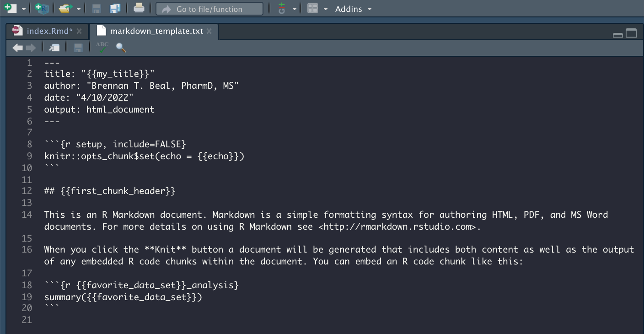644x334 pixels.
Task: Click the http://rmarkdown.rstudio.com URL text
Action: point(397,226)
